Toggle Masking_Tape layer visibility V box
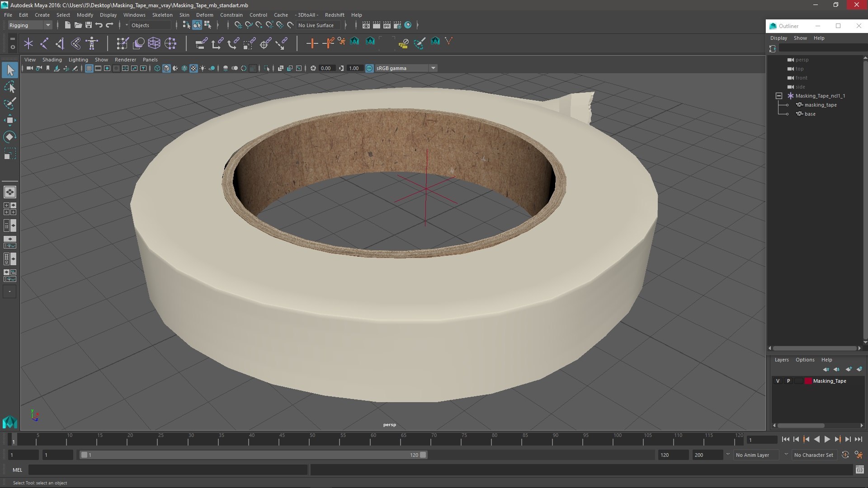This screenshot has width=868, height=488. click(x=778, y=381)
